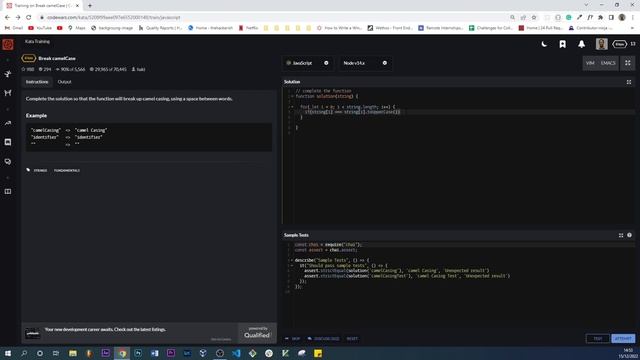Open the Node v14.x version dropdown
The width and height of the screenshot is (640, 360).
tap(365, 63)
